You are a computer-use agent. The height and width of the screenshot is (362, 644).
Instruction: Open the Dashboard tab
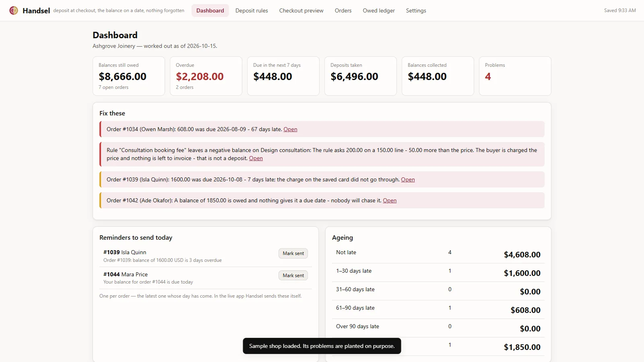point(210,10)
